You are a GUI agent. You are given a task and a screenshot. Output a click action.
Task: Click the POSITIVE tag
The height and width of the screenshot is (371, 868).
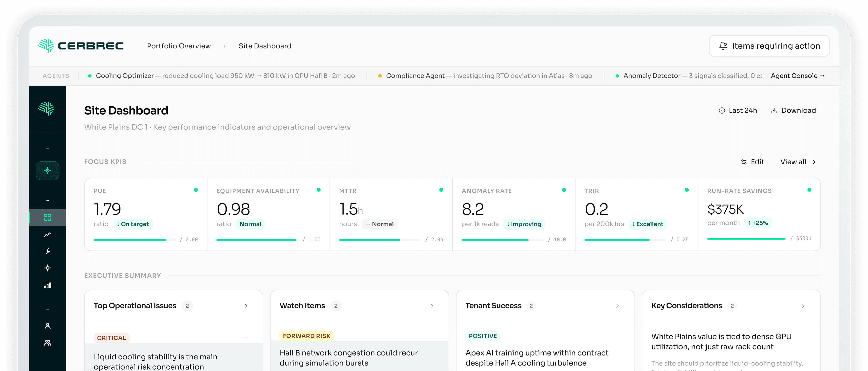483,336
